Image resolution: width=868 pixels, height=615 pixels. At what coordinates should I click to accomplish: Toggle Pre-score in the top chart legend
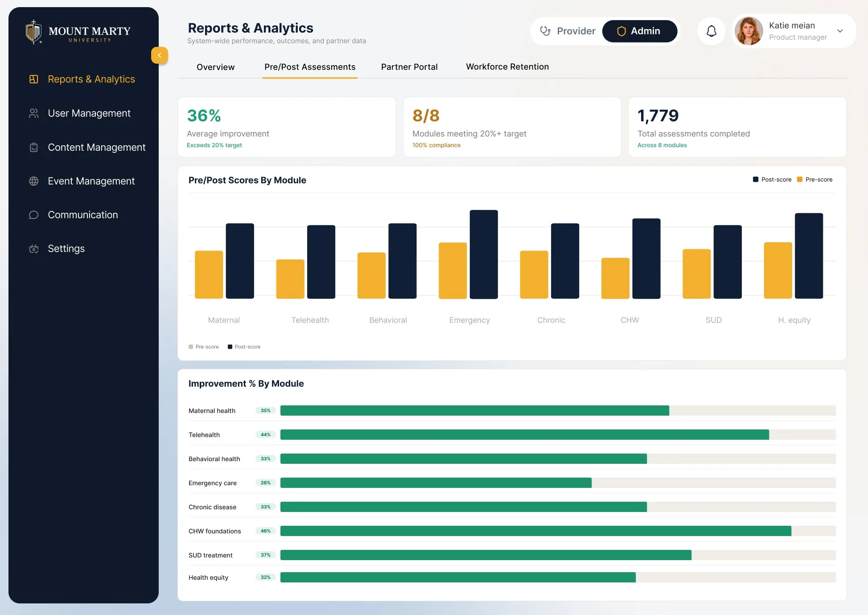point(815,179)
